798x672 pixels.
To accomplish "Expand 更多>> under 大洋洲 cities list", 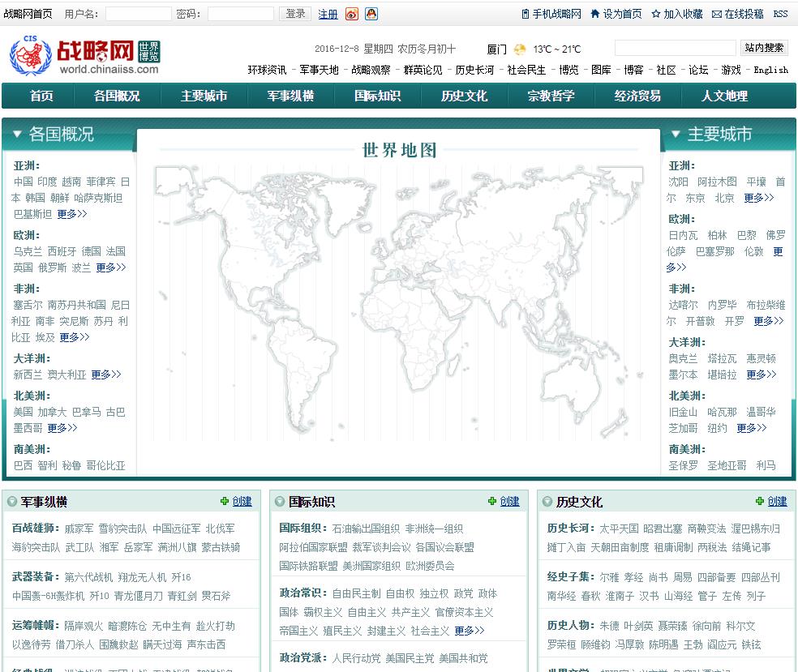I will pos(761,375).
